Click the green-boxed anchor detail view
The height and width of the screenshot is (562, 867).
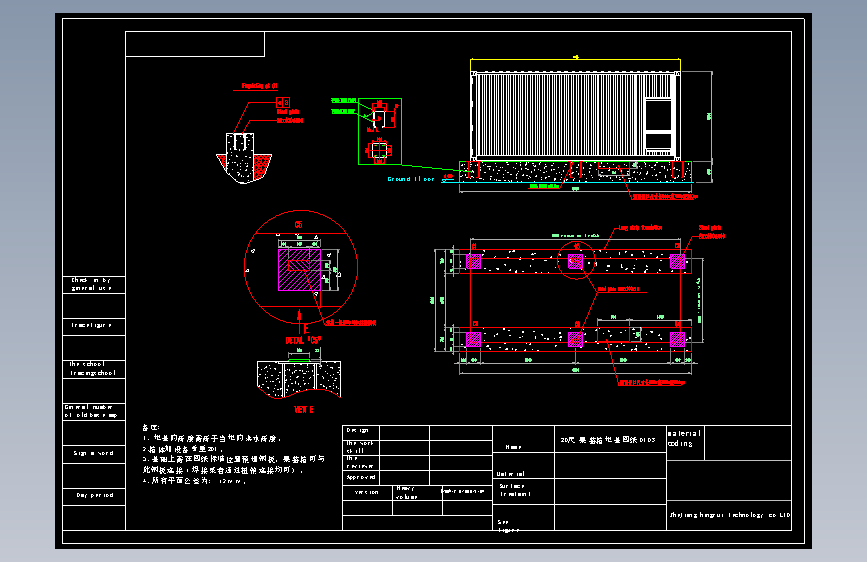tap(380, 132)
